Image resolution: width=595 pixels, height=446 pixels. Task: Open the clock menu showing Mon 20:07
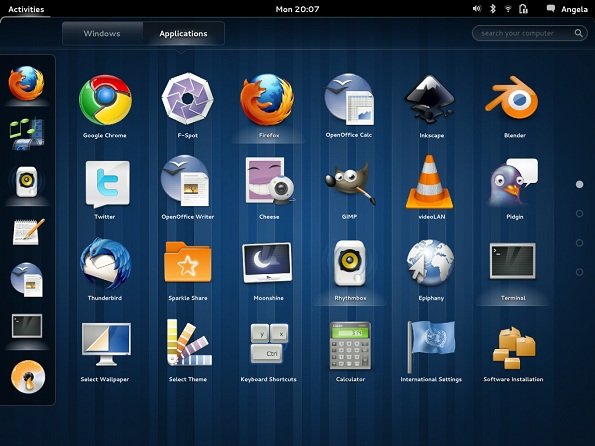click(x=298, y=9)
